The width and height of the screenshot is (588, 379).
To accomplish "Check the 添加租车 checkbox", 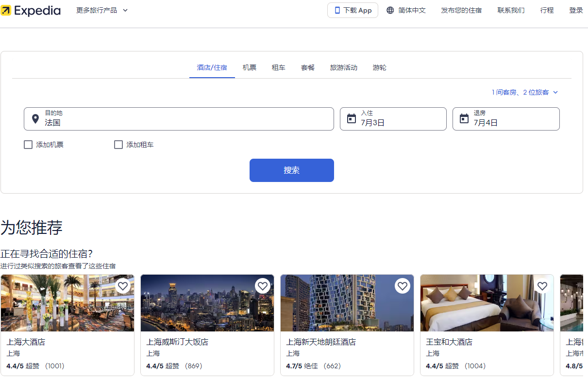I will tap(118, 145).
